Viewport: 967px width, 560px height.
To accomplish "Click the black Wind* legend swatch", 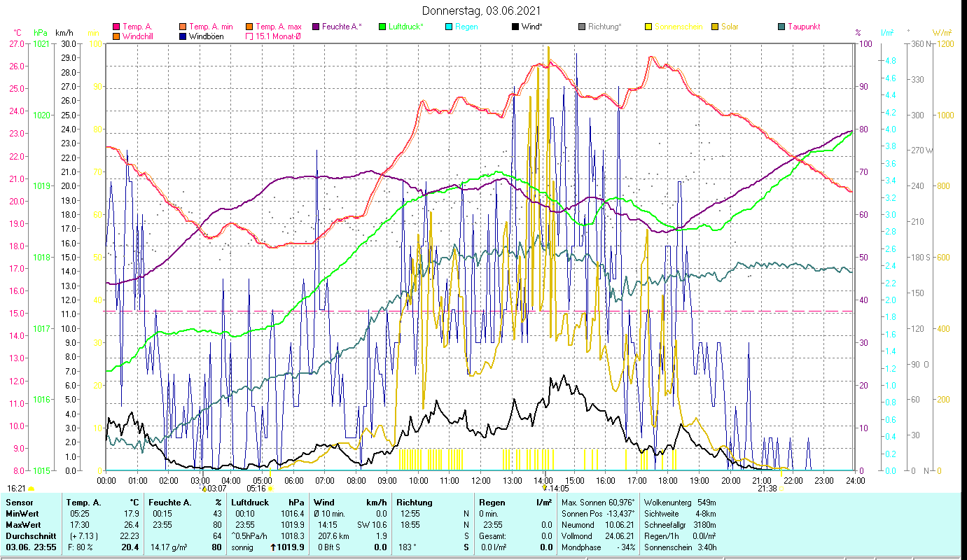I will [516, 27].
